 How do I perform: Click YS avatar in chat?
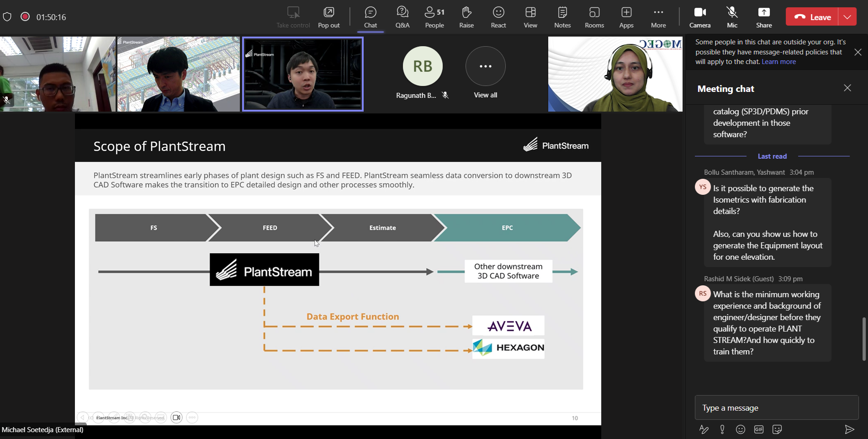(x=703, y=187)
